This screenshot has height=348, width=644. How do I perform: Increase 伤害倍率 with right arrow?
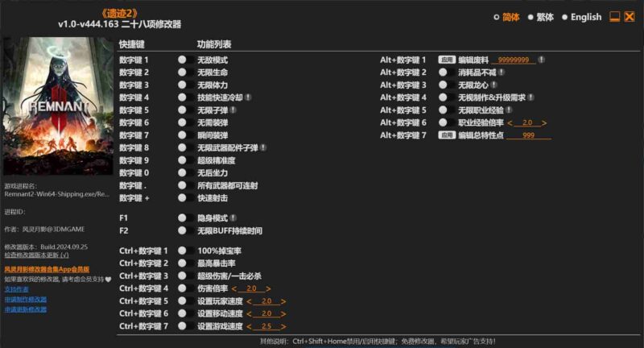coord(268,289)
